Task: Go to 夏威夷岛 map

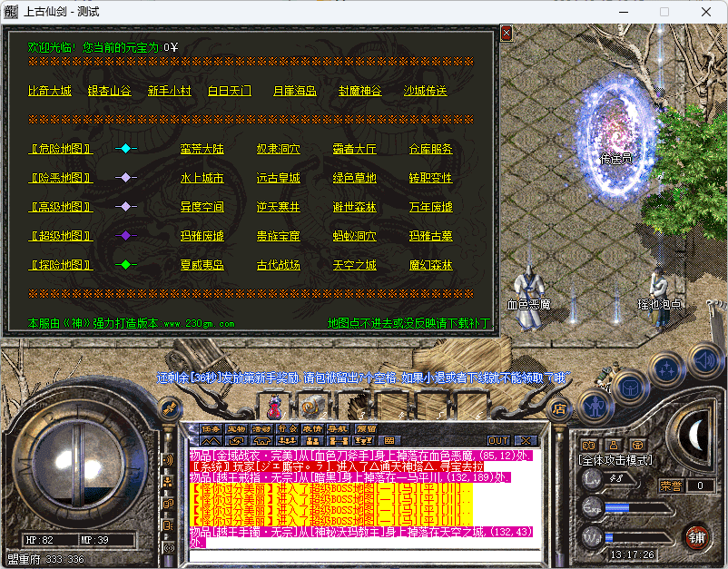Action: 202,265
